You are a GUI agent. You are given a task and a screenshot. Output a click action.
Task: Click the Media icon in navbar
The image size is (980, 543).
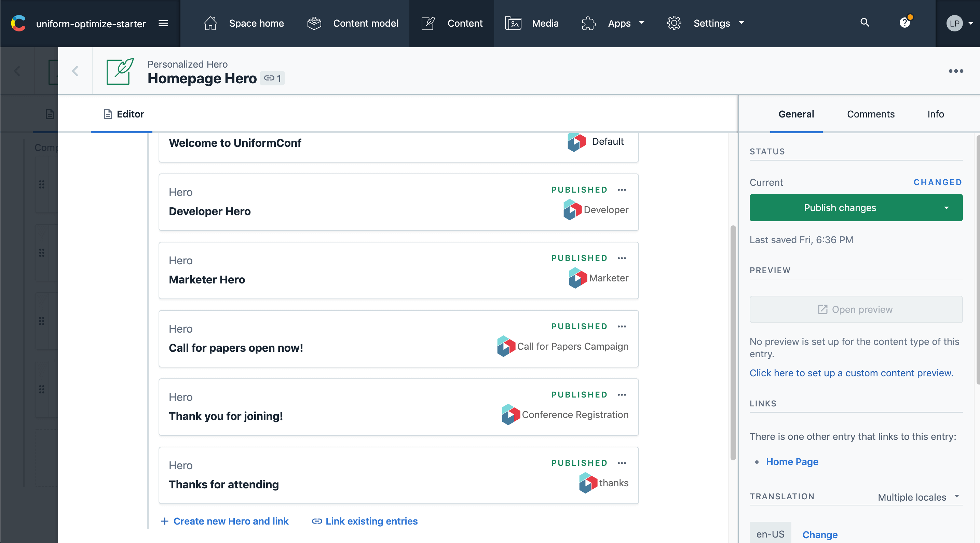(513, 24)
